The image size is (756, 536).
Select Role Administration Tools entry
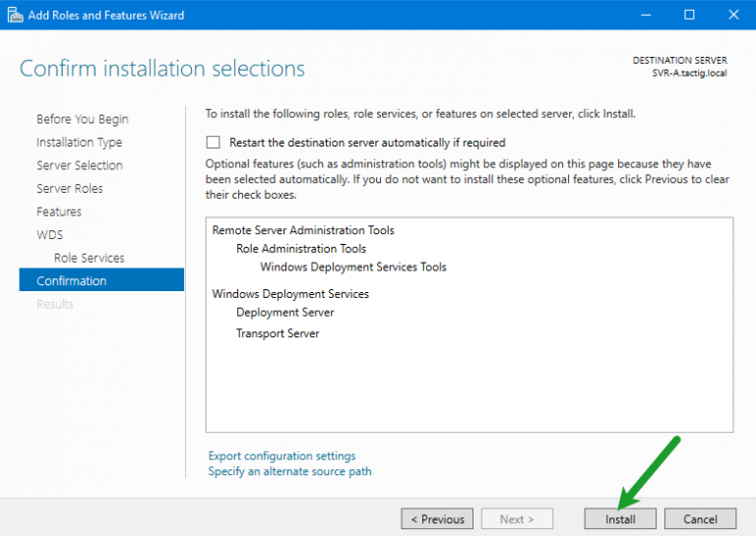(301, 249)
